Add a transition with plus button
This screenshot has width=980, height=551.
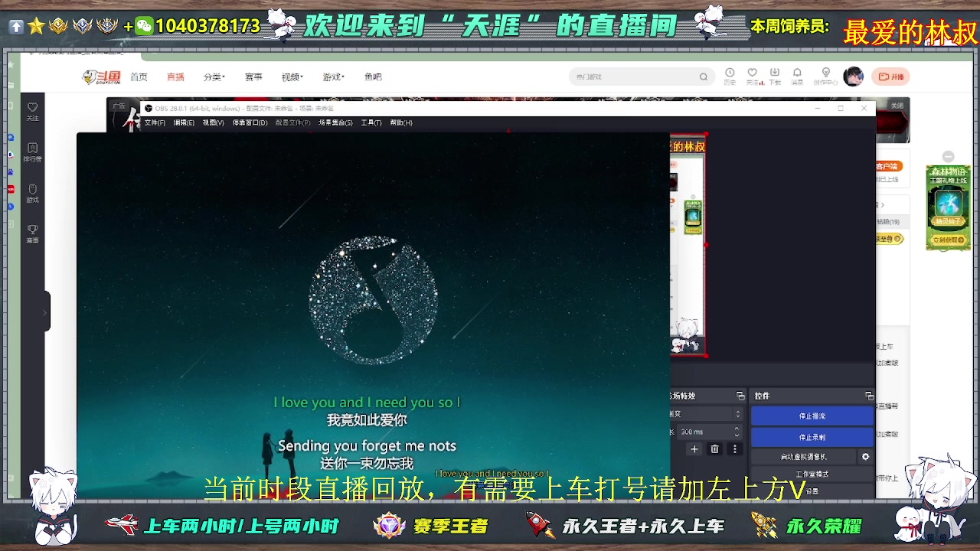[x=694, y=449]
